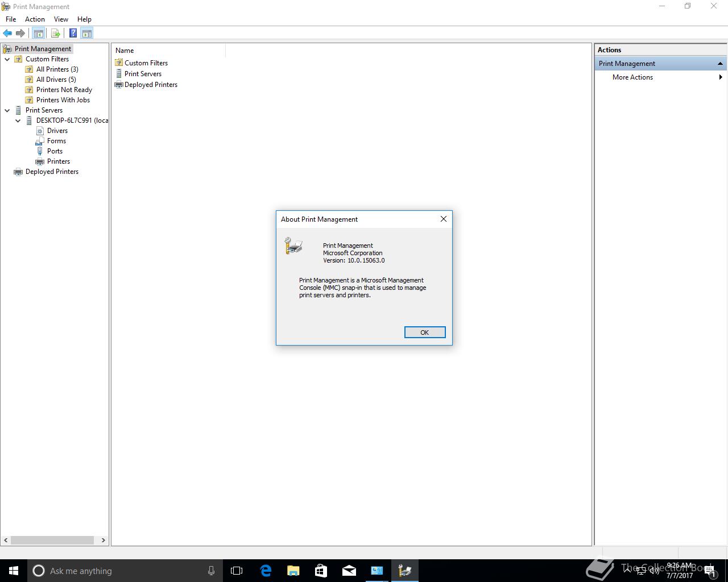Open the Action menu

(x=35, y=19)
